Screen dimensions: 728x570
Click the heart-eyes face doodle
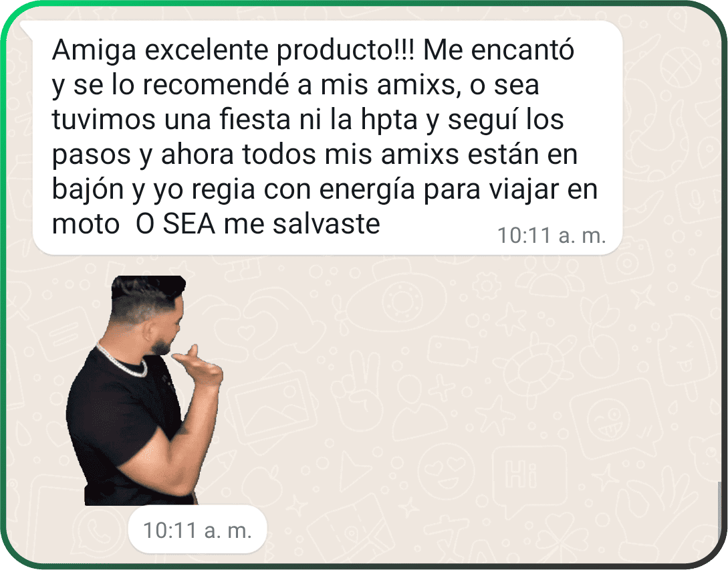pos(446,472)
